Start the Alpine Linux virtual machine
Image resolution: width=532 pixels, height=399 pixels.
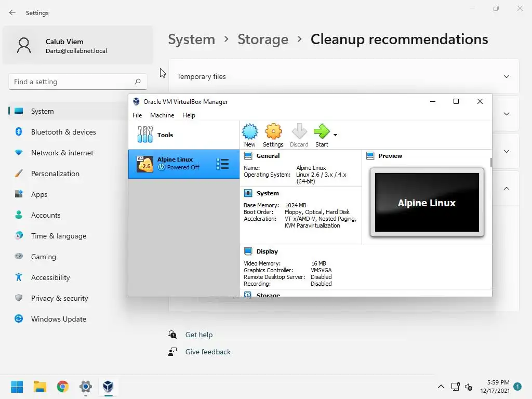322,136
